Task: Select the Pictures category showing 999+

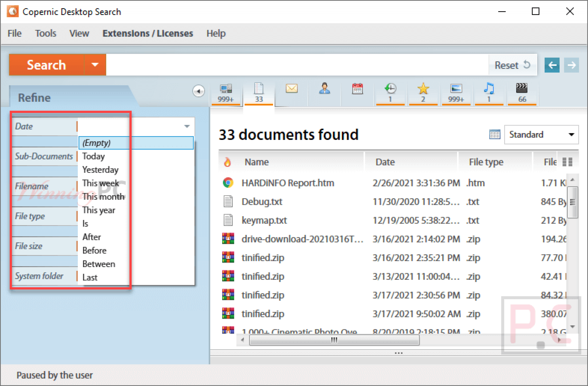Action: click(456, 92)
